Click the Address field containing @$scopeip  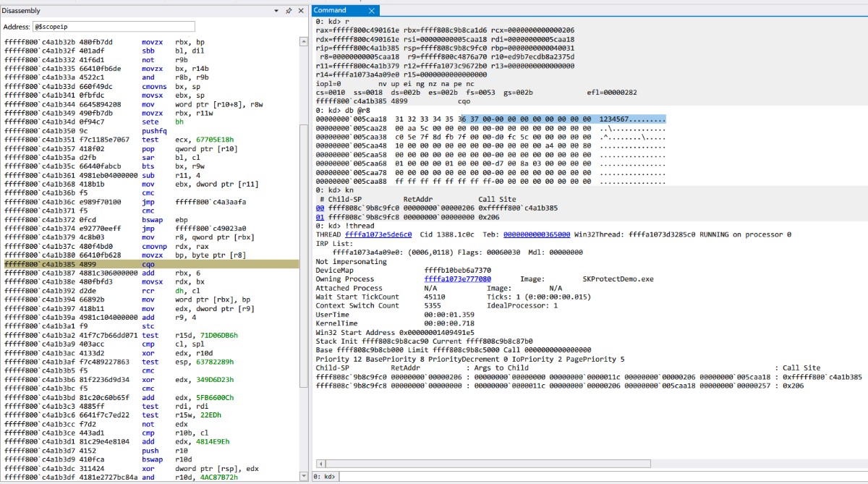tap(114, 27)
